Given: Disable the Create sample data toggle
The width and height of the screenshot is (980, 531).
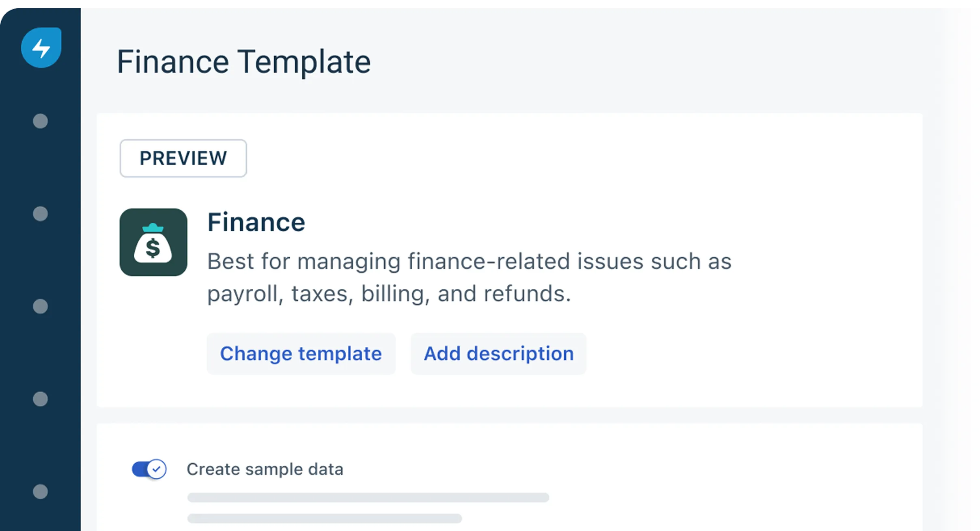Looking at the screenshot, I should click(x=149, y=469).
